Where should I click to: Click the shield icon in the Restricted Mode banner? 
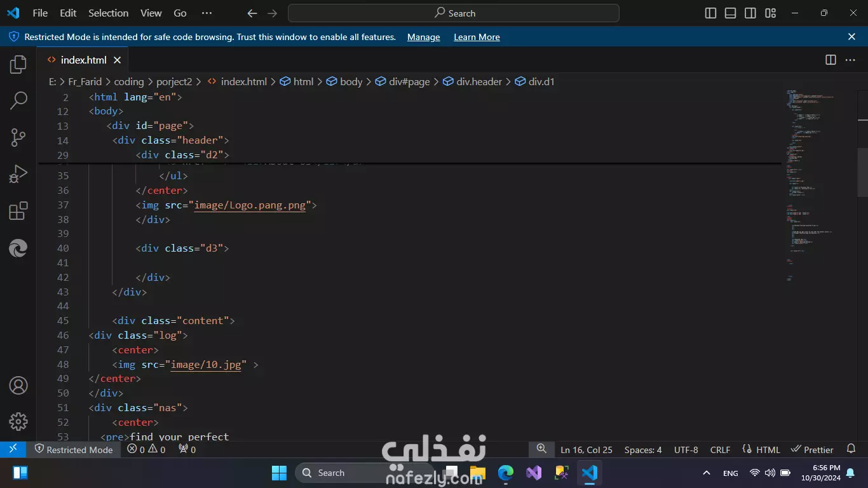pos(14,37)
